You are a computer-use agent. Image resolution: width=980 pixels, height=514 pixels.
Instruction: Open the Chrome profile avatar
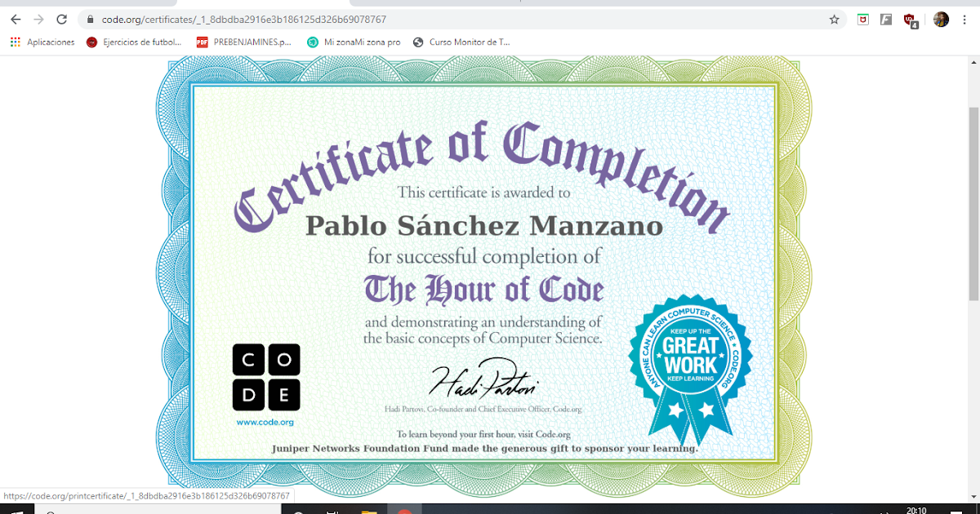point(941,18)
